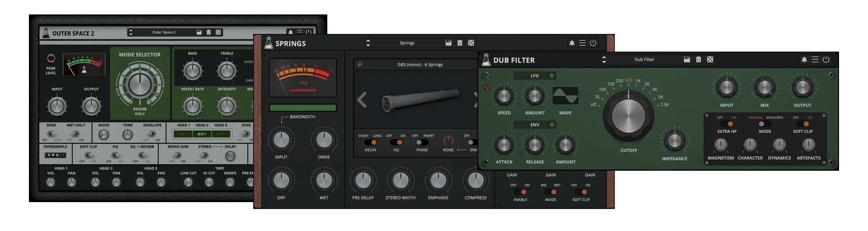Click the Drive knob in Springs
868x231 pixels.
pos(324,140)
